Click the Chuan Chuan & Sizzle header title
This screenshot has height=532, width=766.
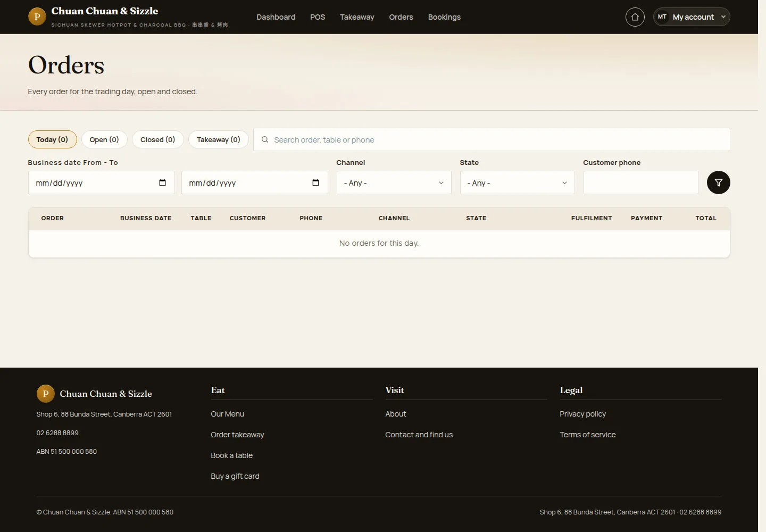pos(105,11)
